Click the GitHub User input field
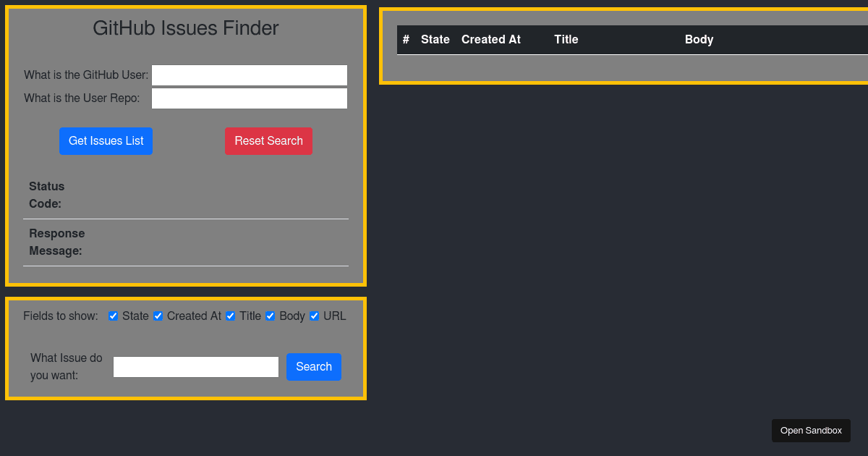868x456 pixels. click(249, 75)
